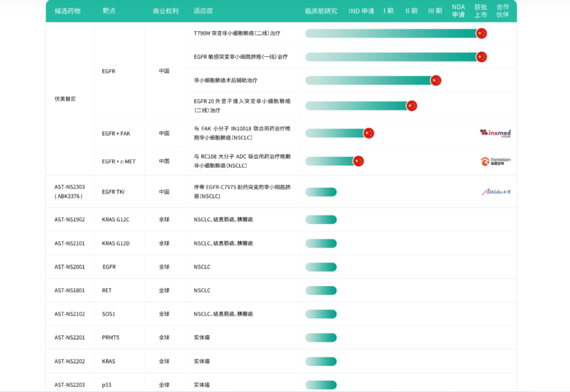This screenshot has height=392, width=570.
Task: Select the 临床前研究 column header
Action: pyautogui.click(x=321, y=11)
